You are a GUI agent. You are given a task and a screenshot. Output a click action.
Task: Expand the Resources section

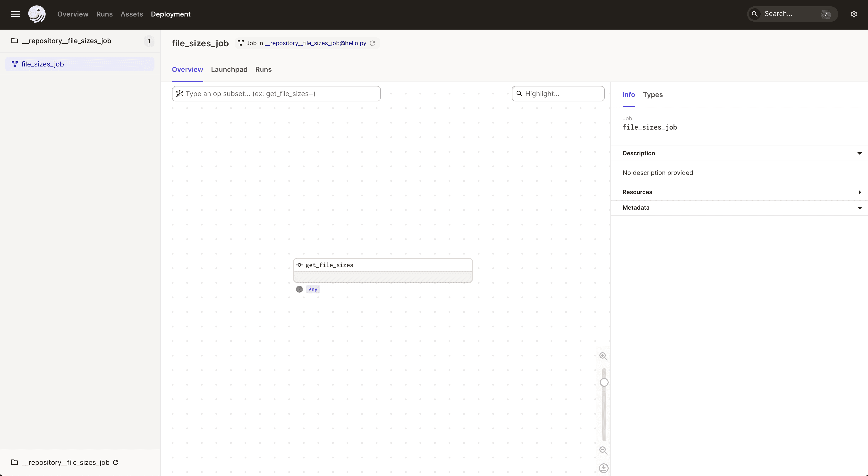click(x=859, y=192)
